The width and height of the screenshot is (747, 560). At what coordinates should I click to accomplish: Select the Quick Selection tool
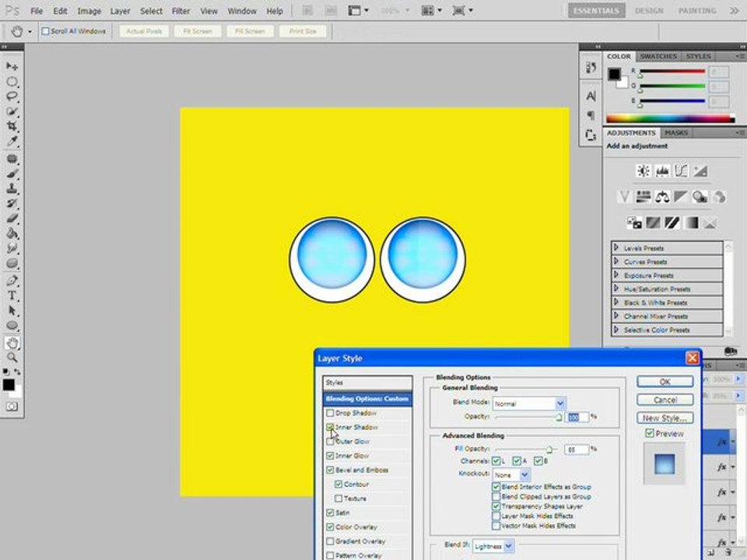coord(12,112)
